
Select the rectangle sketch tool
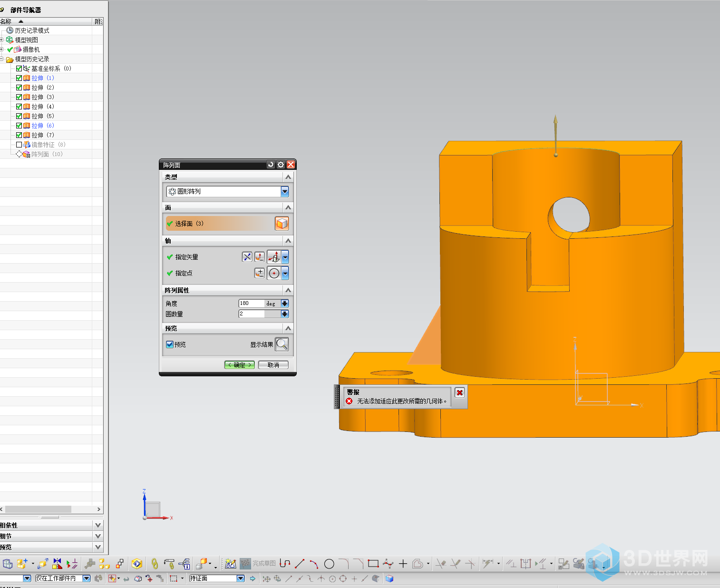tap(373, 564)
